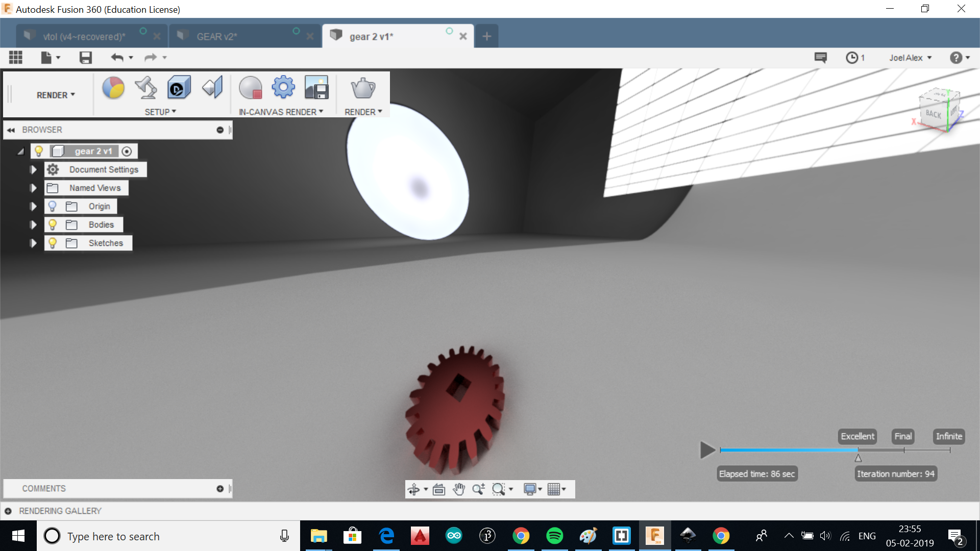Open the SETUP menu
This screenshot has width=980, height=551.
160,112
